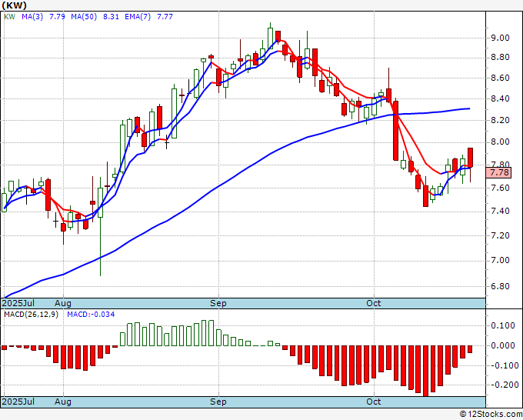
Task: Click 2025Jul on the price chart axis
Action: tap(18, 303)
